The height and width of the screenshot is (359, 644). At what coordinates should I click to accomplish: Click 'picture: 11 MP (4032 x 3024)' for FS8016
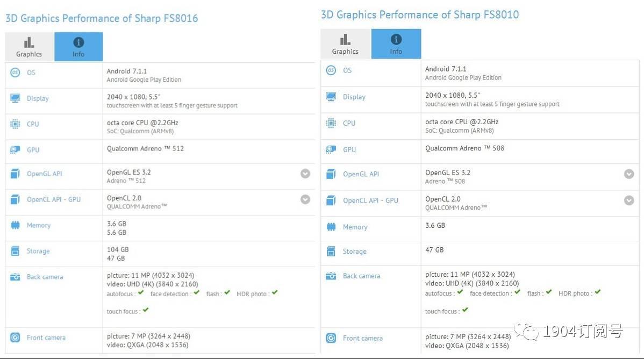pos(151,275)
